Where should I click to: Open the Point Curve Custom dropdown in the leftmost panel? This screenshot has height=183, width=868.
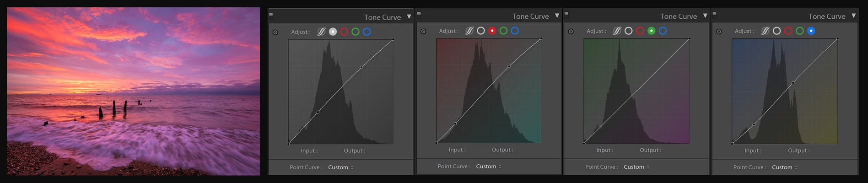(341, 167)
